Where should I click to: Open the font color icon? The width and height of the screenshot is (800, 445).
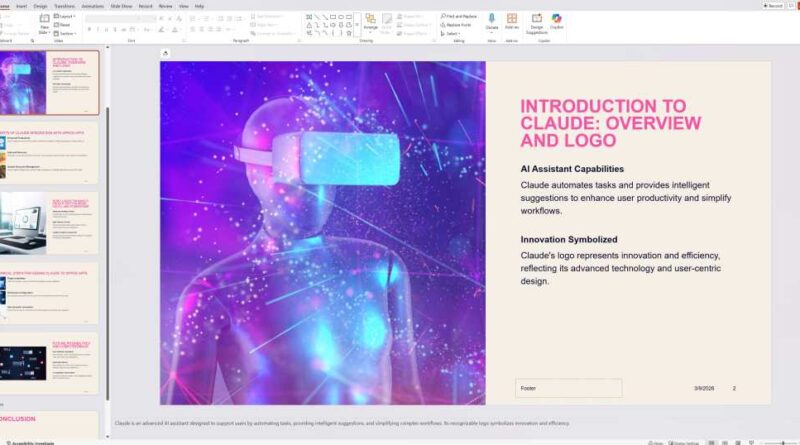[174, 30]
